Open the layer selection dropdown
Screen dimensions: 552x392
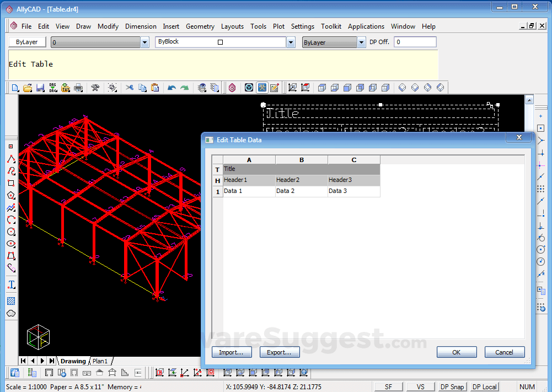click(144, 41)
